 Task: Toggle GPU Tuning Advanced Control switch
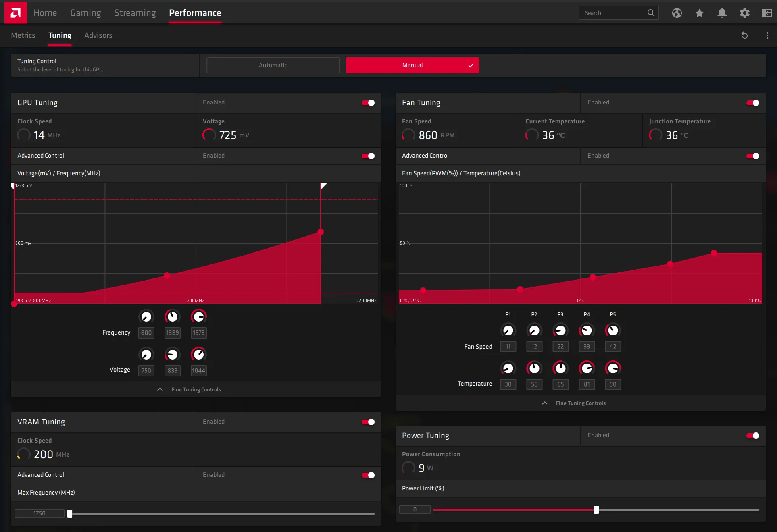[x=368, y=156]
